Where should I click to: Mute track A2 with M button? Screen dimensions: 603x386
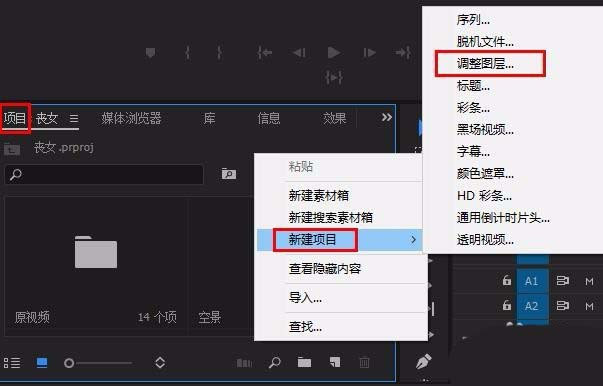589,306
